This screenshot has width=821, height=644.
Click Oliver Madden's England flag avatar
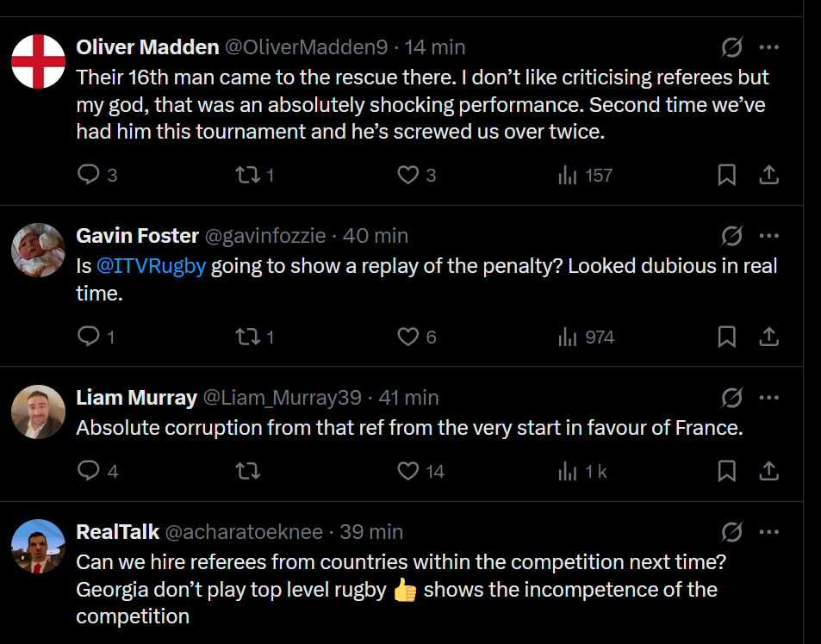click(x=39, y=61)
